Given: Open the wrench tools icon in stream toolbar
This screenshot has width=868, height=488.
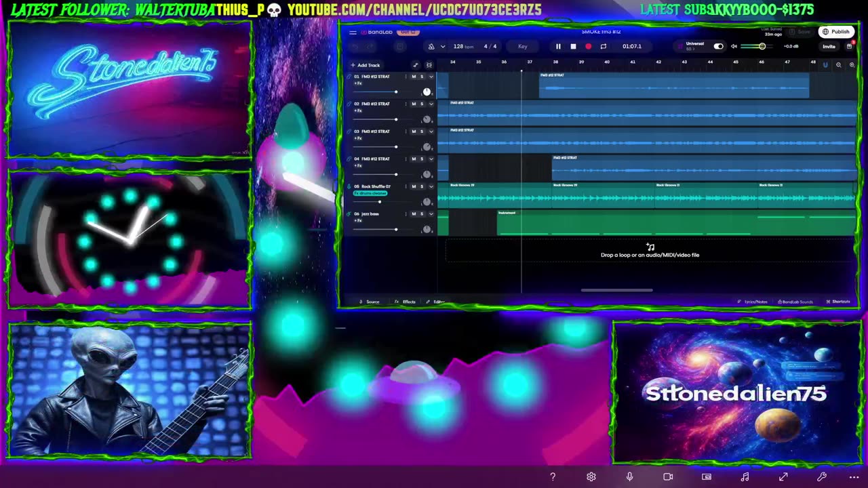Looking at the screenshot, I should click(x=822, y=477).
